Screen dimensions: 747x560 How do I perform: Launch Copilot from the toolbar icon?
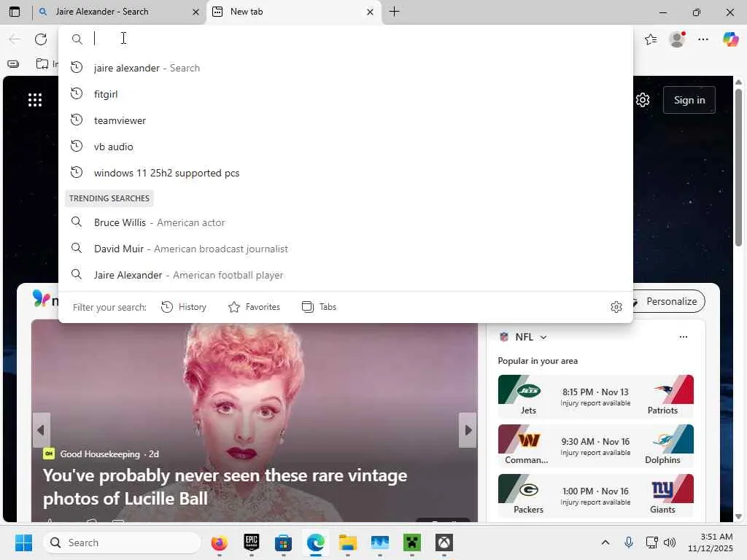click(x=730, y=39)
